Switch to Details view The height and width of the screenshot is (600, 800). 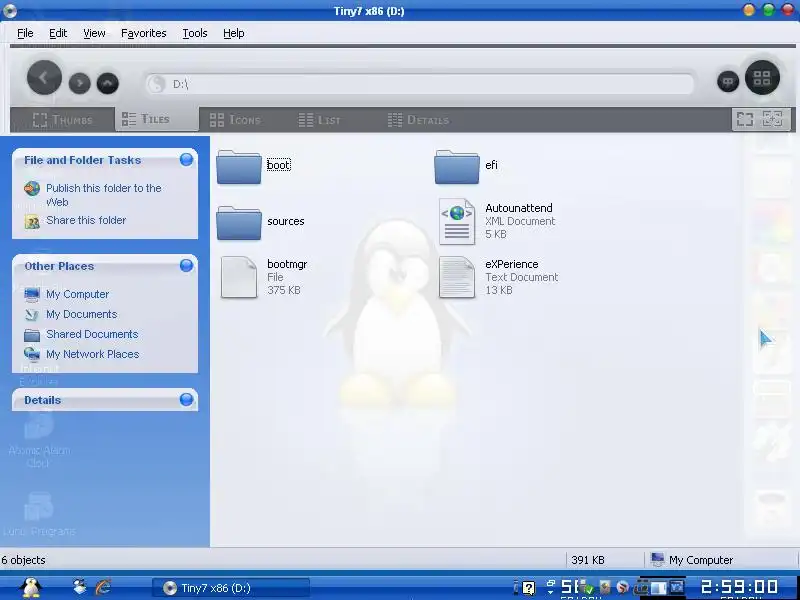[x=418, y=120]
